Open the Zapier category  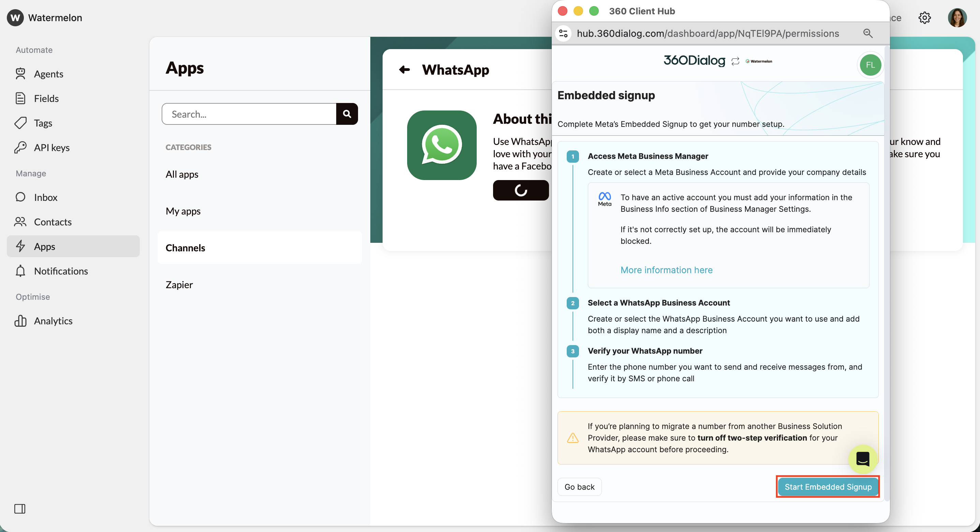click(x=179, y=284)
